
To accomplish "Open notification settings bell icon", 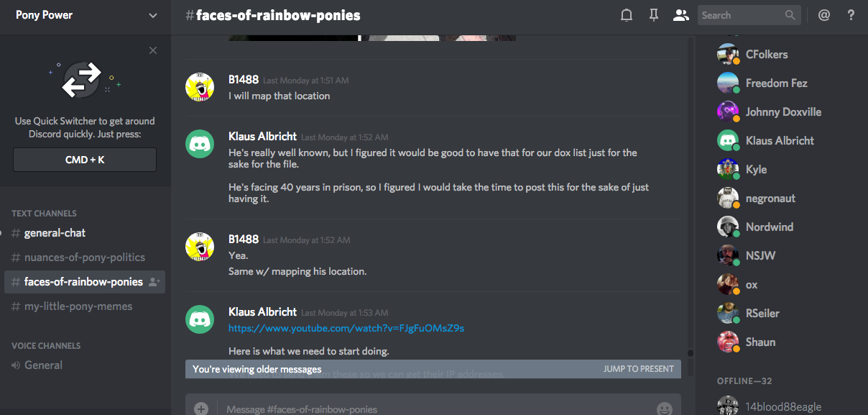I will click(x=627, y=15).
